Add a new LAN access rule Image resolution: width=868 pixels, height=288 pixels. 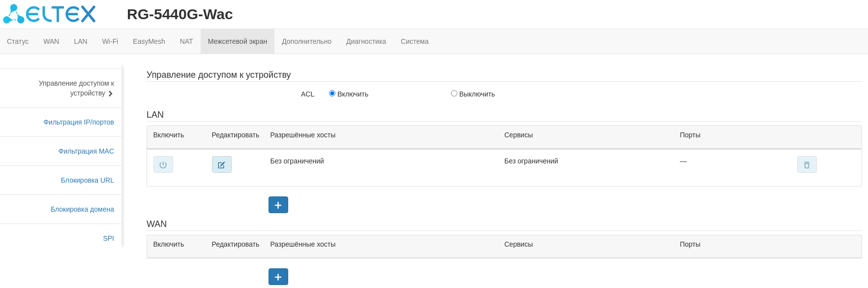278,205
